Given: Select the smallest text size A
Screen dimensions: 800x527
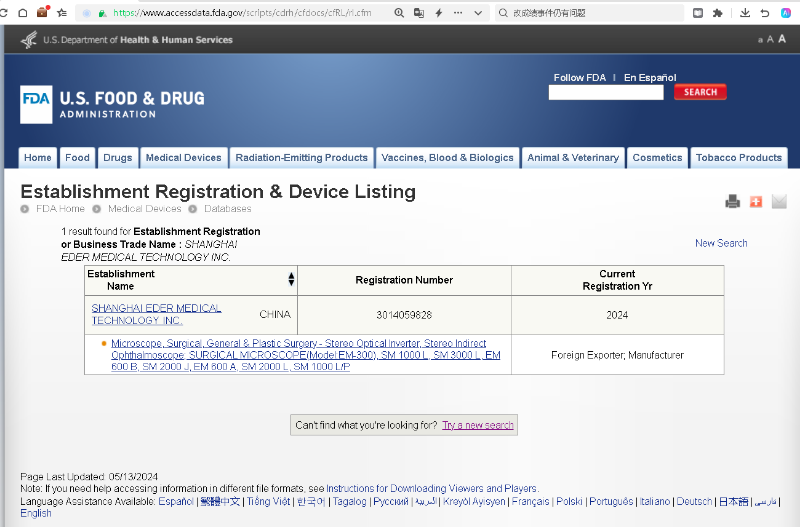Looking at the screenshot, I should (x=760, y=40).
